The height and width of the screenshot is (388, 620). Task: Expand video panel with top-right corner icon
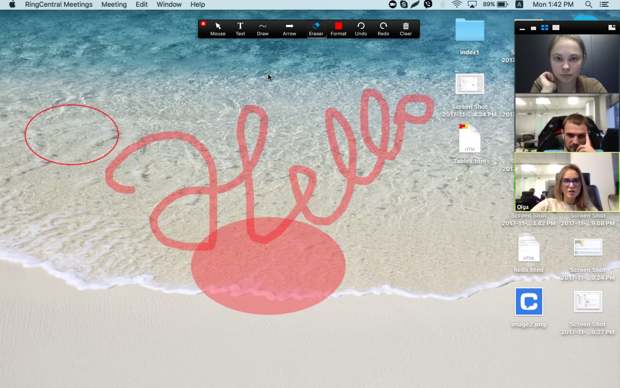click(612, 27)
